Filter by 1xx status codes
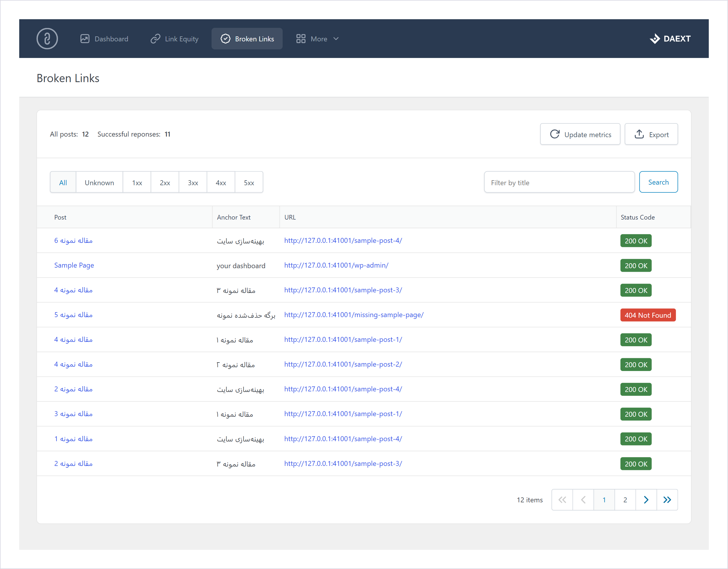 point(137,182)
